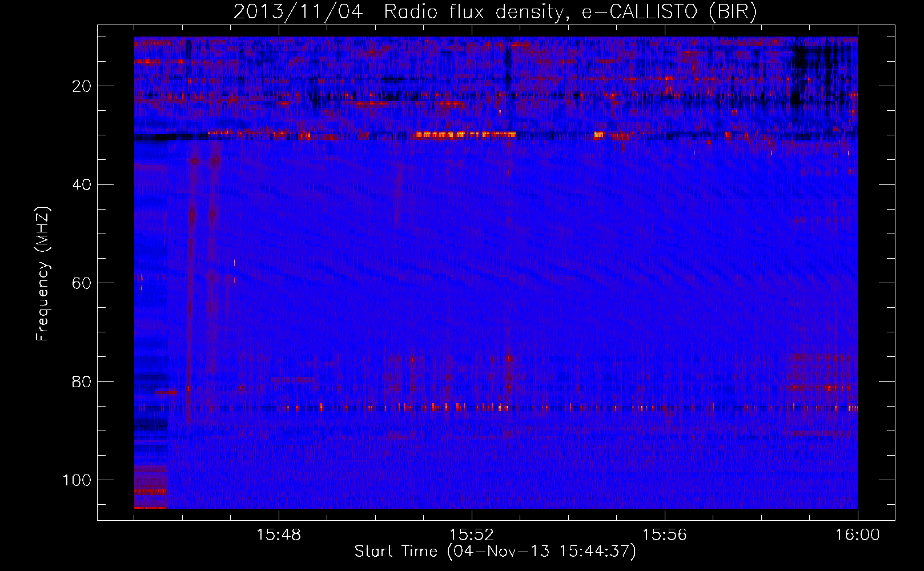Select the 100 frequency tick label
This screenshot has height=571, width=924.
pos(77,480)
